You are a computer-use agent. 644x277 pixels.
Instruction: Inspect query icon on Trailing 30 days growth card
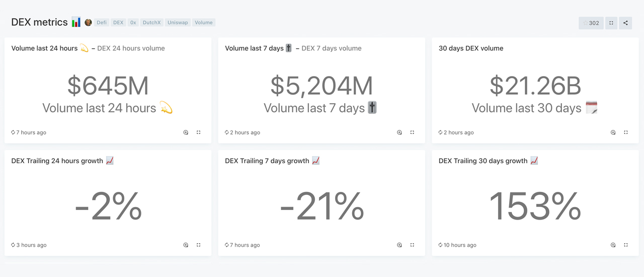613,245
